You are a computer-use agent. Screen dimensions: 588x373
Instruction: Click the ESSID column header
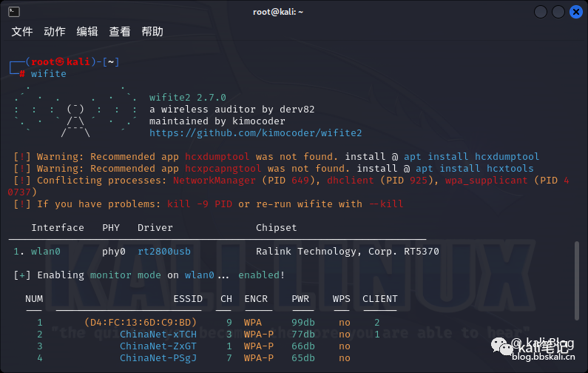coord(188,299)
